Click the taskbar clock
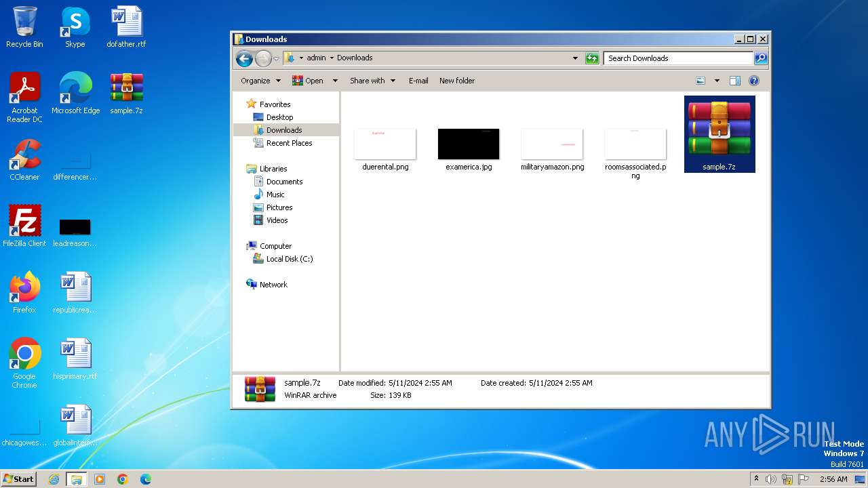The width and height of the screenshot is (868, 488). point(833,479)
